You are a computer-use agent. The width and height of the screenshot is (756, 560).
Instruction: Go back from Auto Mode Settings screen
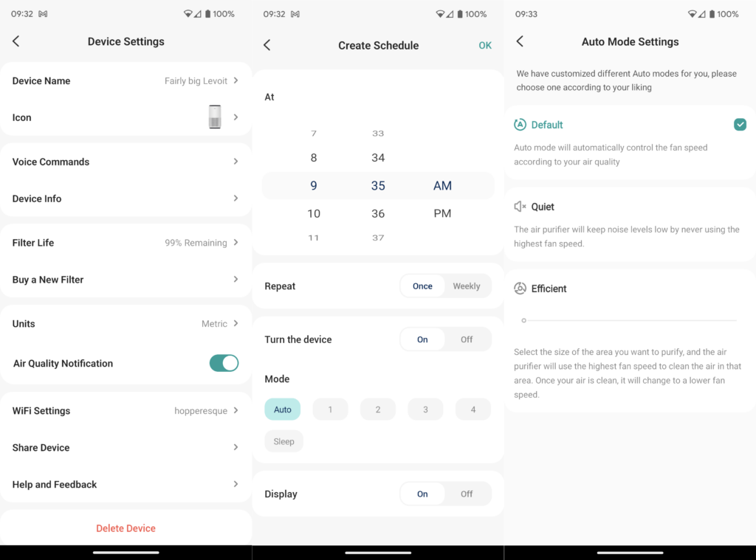pyautogui.click(x=520, y=41)
